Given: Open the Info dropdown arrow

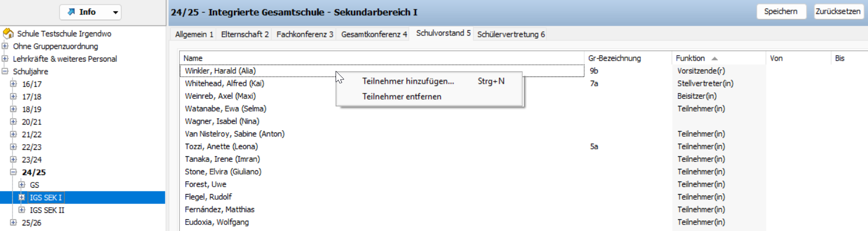Looking at the screenshot, I should click(x=115, y=13).
